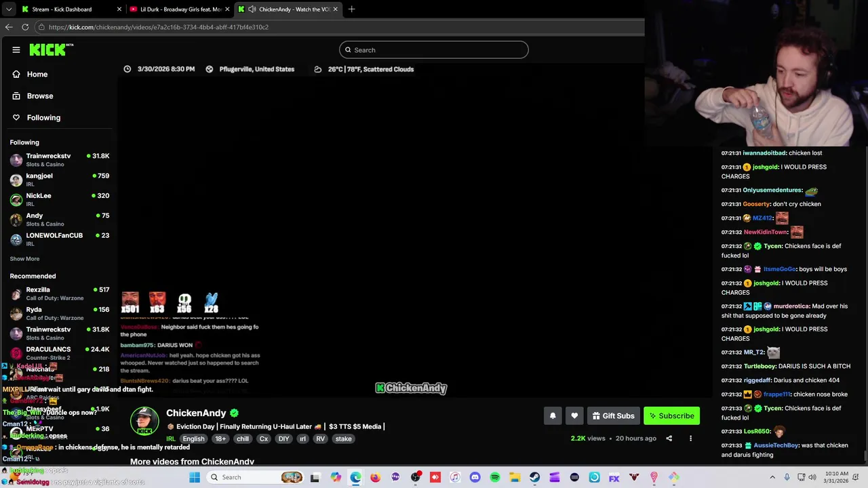
Task: Follow ChickenAndy with the heart button
Action: (574, 415)
